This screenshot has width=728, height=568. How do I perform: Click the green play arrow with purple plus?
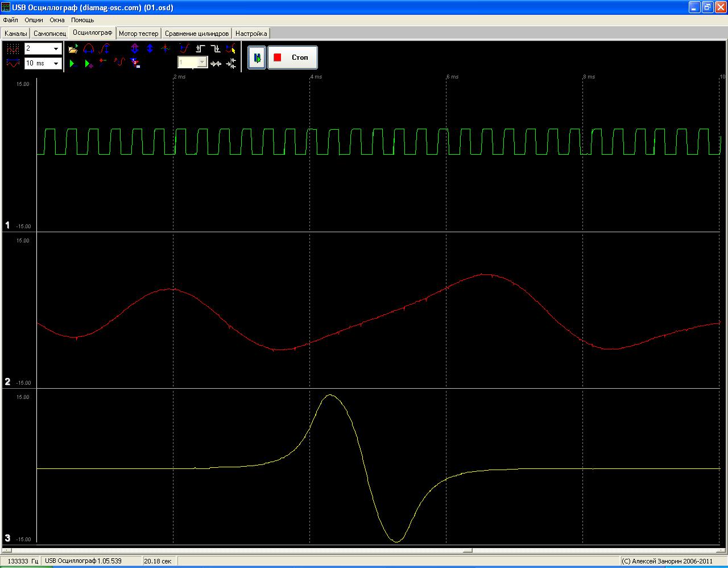pyautogui.click(x=88, y=63)
